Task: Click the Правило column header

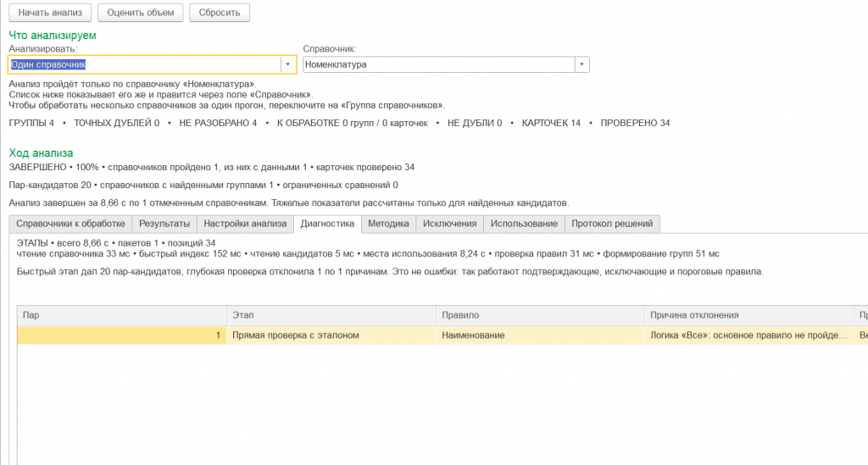Action: click(x=540, y=315)
